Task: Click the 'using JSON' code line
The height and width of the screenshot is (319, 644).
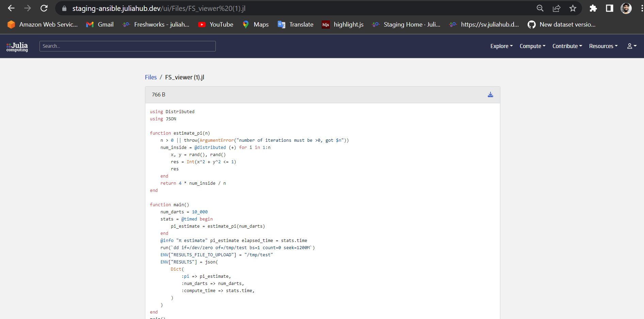Action: click(163, 119)
